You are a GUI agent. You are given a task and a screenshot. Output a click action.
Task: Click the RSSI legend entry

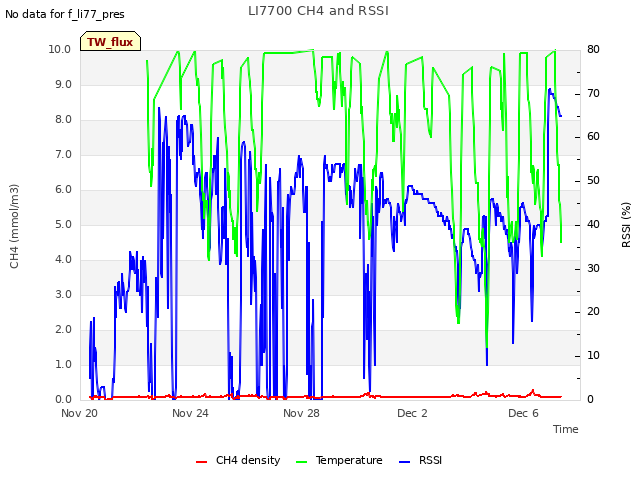coord(420,460)
